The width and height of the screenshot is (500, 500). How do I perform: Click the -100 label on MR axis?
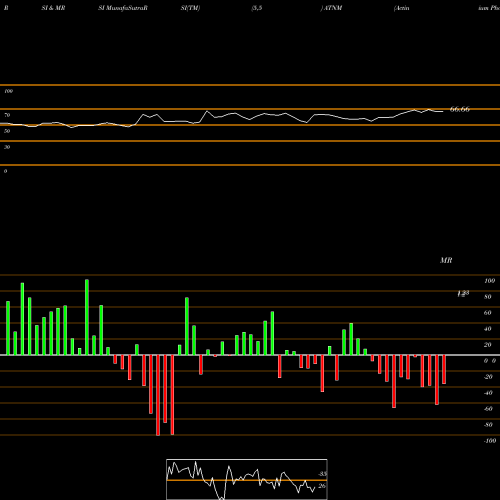(490, 441)
